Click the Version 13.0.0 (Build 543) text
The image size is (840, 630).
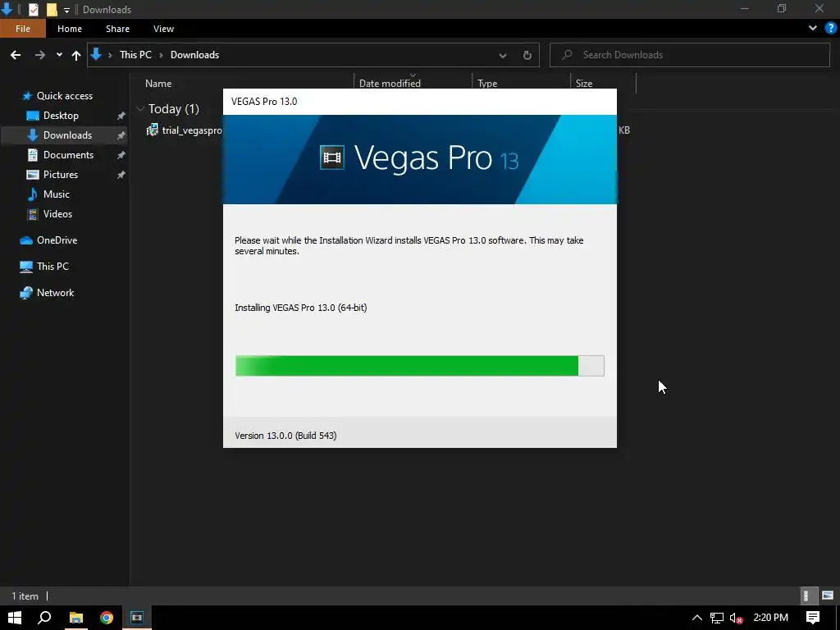click(x=285, y=436)
